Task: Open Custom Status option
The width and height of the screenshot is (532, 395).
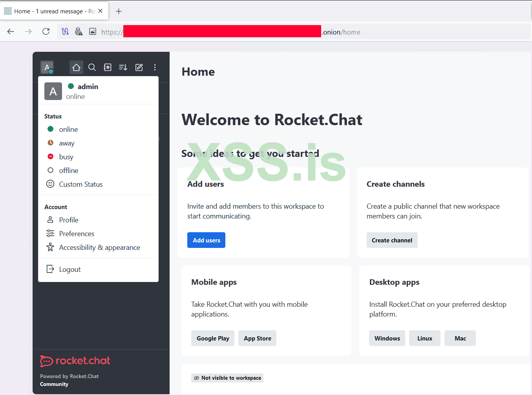Action: point(98,184)
